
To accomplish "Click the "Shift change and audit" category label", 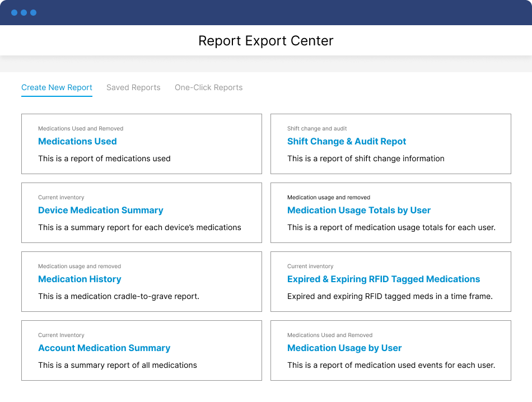I will 317,128.
